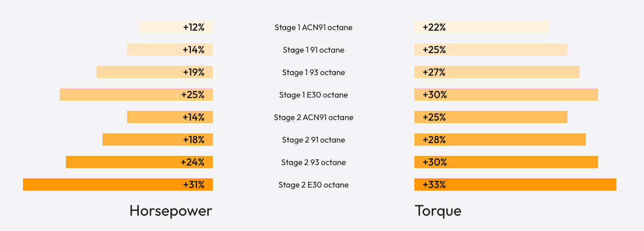This screenshot has height=231, width=644.
Task: Click the Stage 1 93 octane label
Action: pos(313,73)
